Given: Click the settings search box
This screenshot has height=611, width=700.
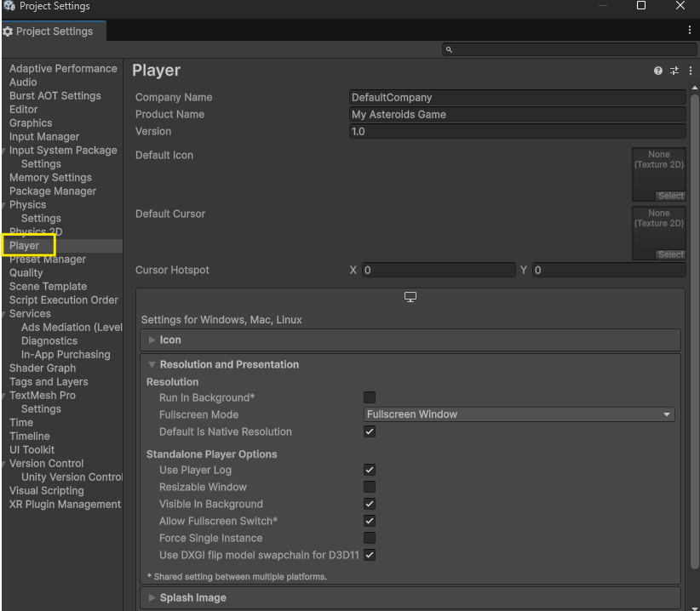Looking at the screenshot, I should (x=569, y=49).
